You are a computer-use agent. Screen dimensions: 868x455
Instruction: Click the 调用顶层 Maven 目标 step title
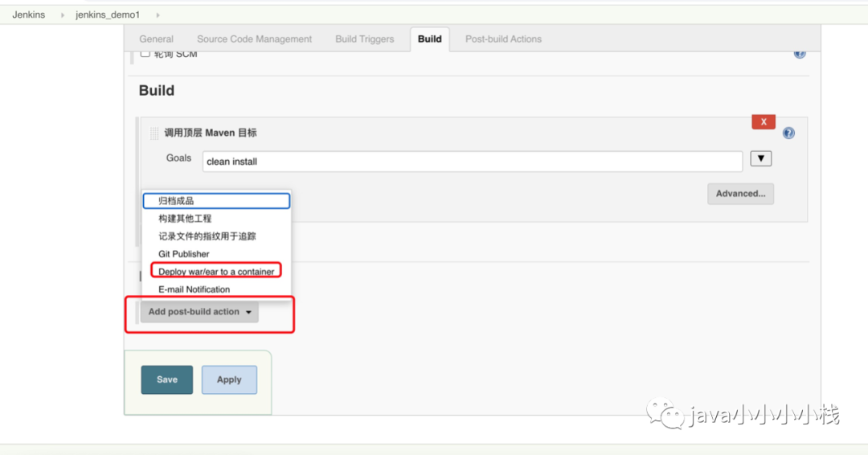point(211,133)
